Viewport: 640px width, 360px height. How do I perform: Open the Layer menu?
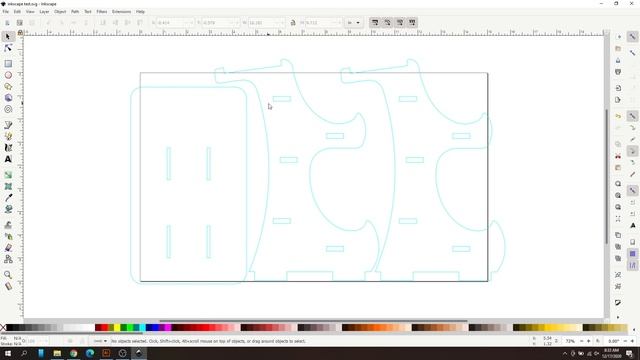click(x=44, y=12)
